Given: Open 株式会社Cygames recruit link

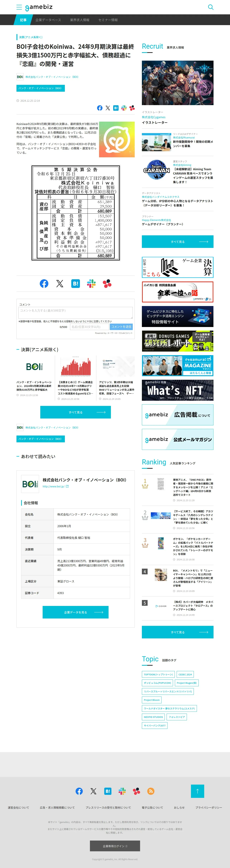Looking at the screenshot, I should (154, 117).
